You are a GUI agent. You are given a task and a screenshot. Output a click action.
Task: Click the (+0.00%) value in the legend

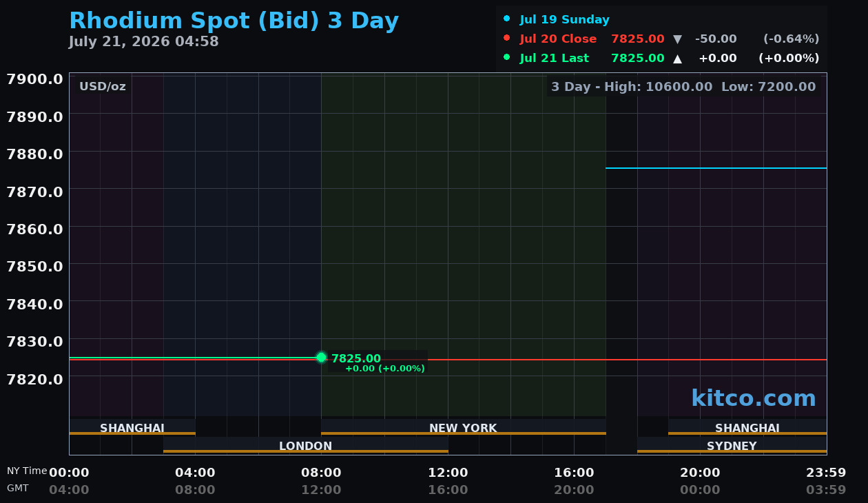(789, 59)
